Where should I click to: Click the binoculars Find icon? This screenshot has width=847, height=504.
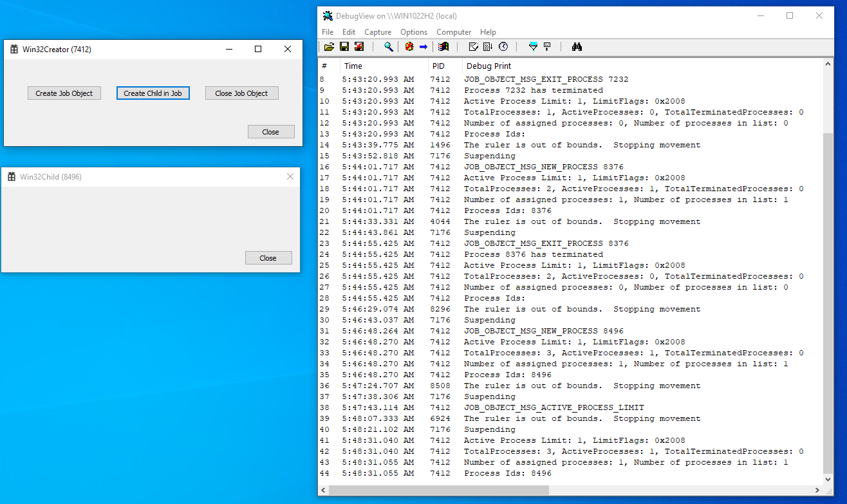577,46
